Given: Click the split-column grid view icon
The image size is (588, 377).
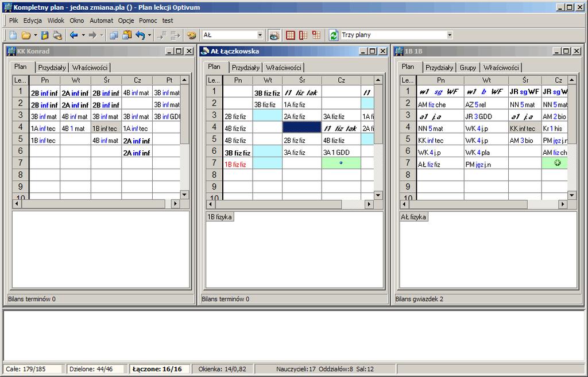Looking at the screenshot, I should click(303, 35).
